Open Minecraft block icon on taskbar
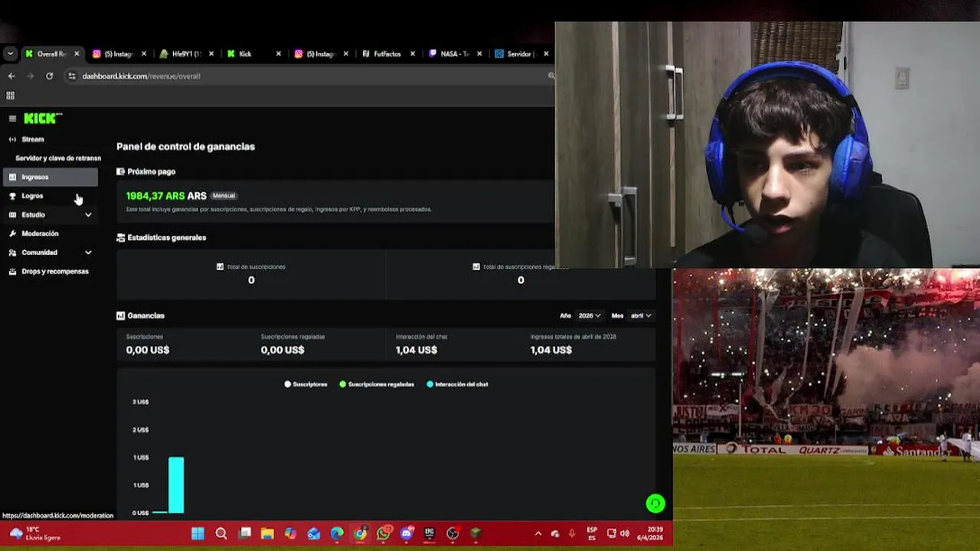 click(x=475, y=533)
